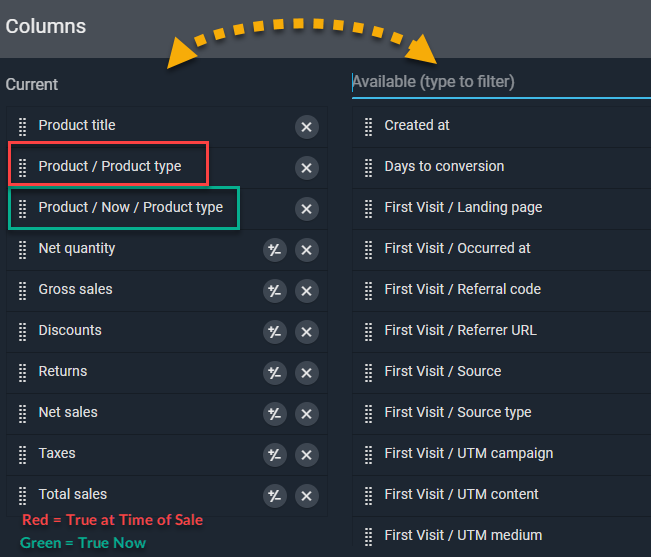Toggle plus/minus icon for Returns

pos(274,373)
